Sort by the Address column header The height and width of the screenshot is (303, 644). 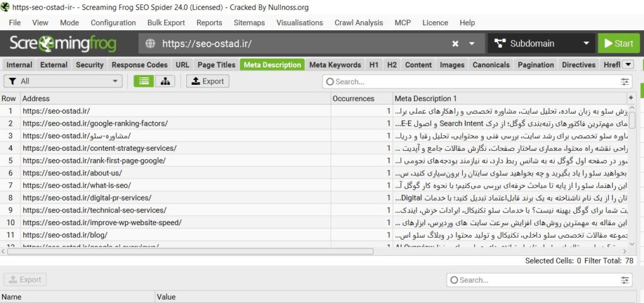[176, 99]
